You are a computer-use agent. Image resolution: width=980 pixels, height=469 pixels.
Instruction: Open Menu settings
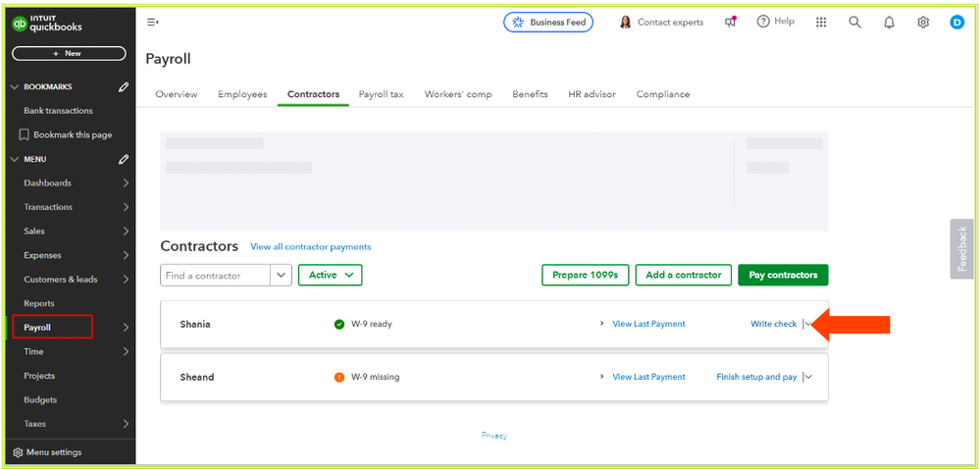[47, 452]
